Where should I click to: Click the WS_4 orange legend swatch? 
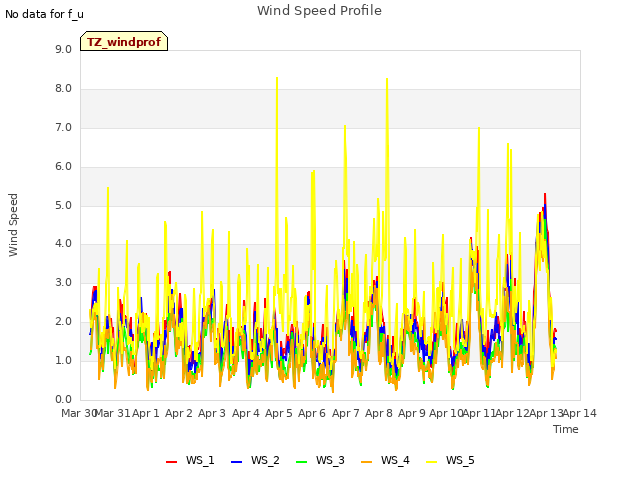click(367, 462)
